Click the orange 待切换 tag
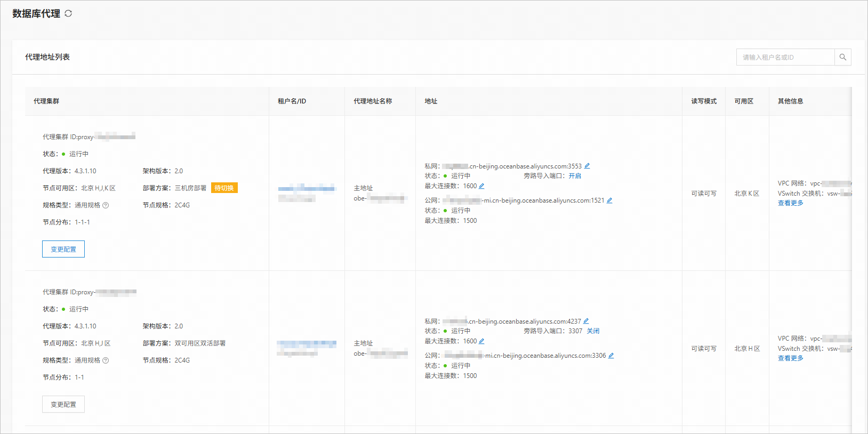Screen dimensions: 868x434 224,188
